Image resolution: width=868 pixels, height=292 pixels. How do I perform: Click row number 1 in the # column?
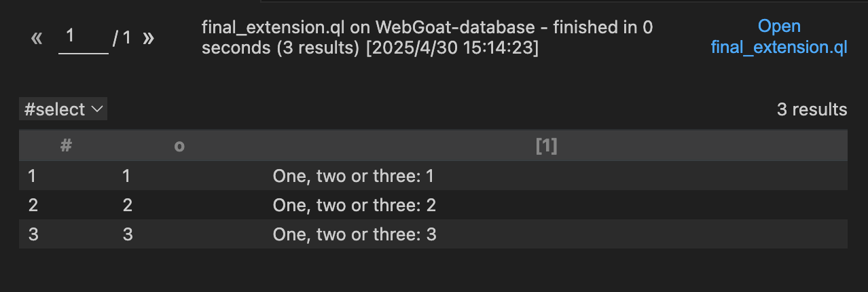pos(32,177)
